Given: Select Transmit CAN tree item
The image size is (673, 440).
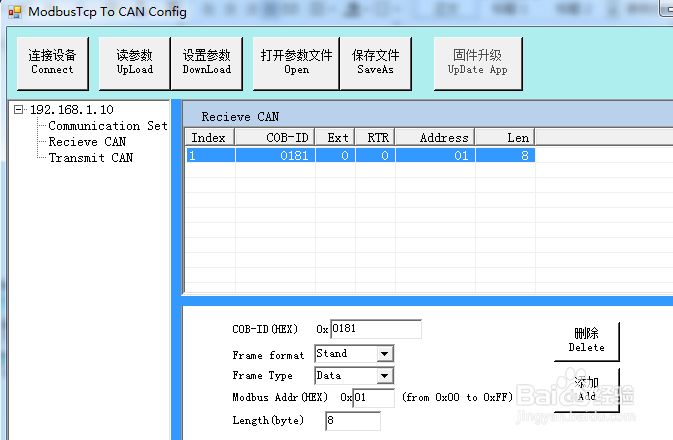Looking at the screenshot, I should point(91,158).
